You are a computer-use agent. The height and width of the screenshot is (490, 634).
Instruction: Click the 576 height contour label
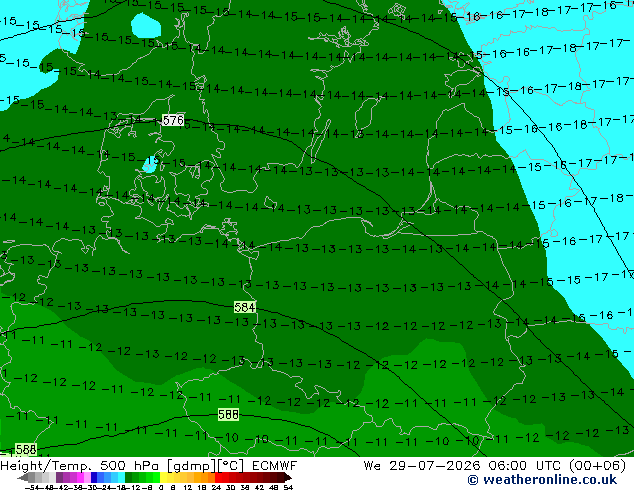pyautogui.click(x=173, y=120)
